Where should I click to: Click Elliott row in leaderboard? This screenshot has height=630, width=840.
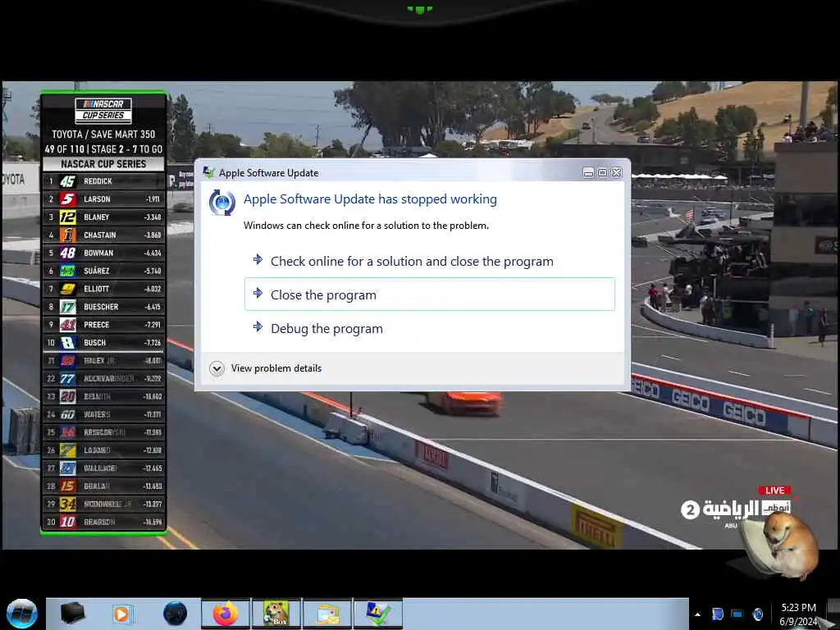[x=103, y=289]
